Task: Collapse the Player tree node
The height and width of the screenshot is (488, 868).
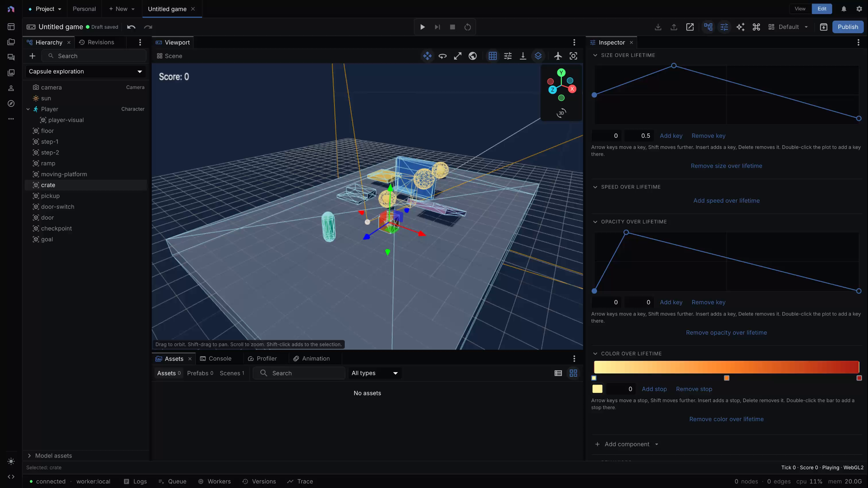Action: pos(28,109)
